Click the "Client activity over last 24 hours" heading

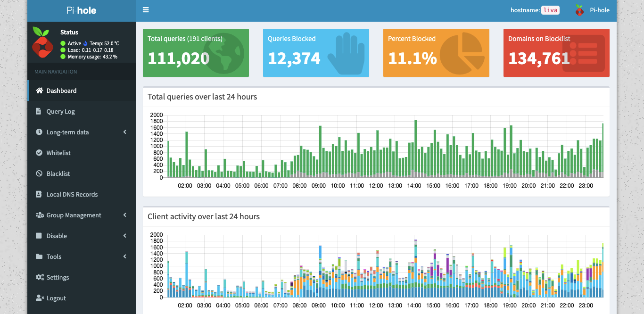[x=204, y=216]
